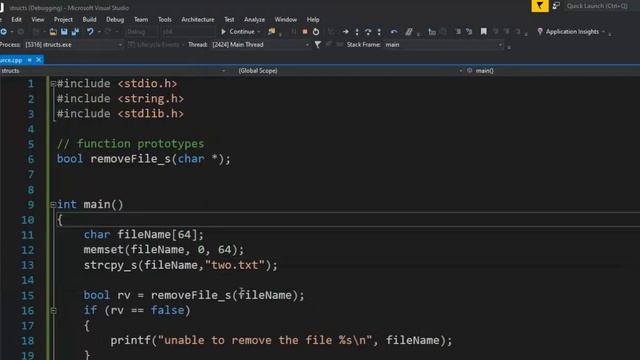640x360 pixels.
Task: Click the memset call on line 12
Action: coord(164,250)
